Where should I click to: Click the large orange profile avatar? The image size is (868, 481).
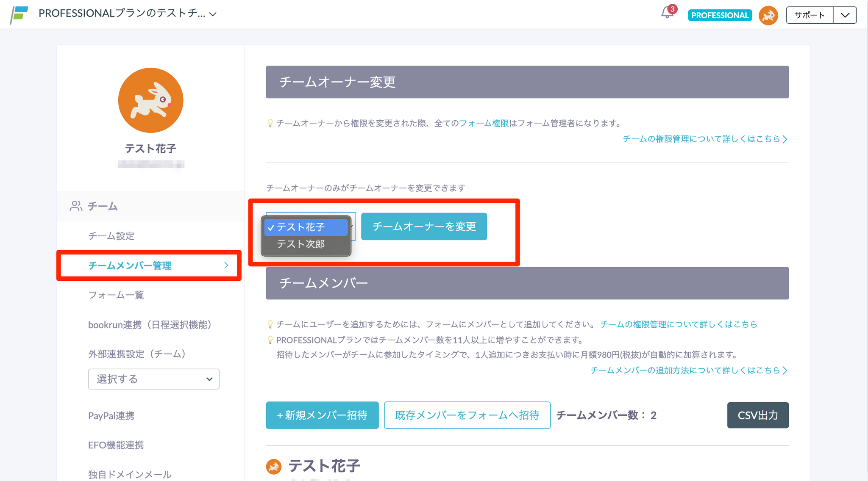[x=150, y=100]
